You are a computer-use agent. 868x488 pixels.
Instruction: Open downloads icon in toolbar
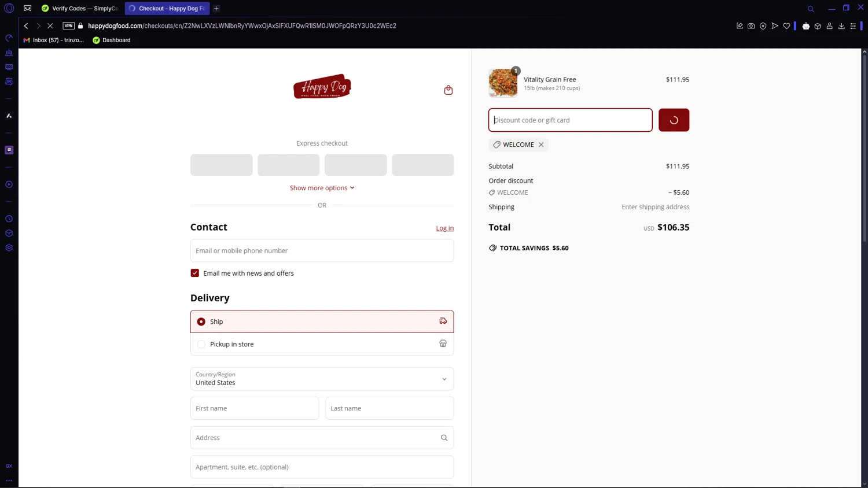[x=841, y=26]
